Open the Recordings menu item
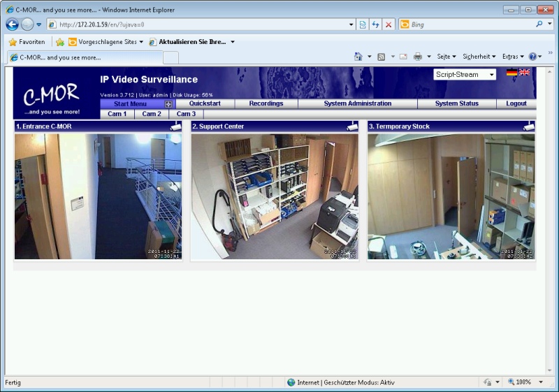 coord(266,103)
